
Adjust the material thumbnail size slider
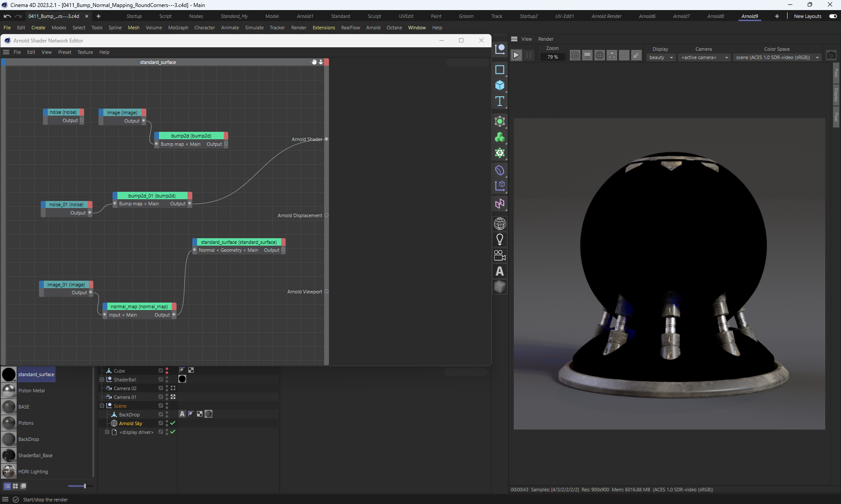pos(85,486)
